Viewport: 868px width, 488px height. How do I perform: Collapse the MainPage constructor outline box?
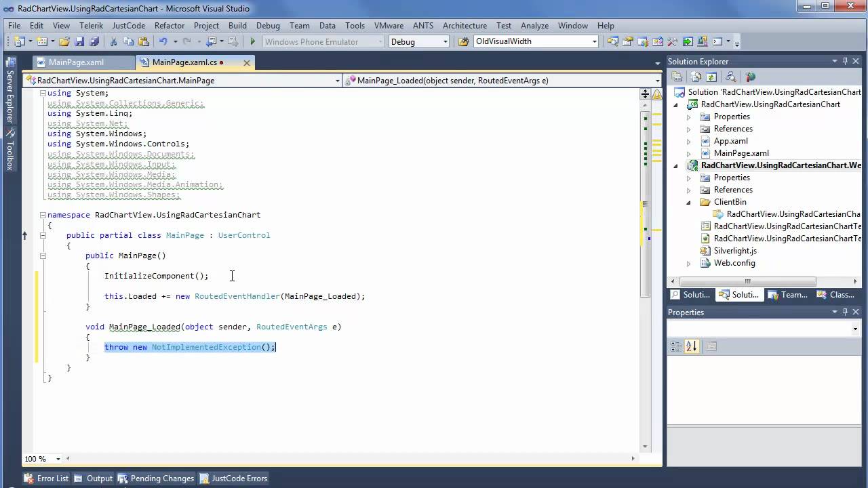coord(43,256)
